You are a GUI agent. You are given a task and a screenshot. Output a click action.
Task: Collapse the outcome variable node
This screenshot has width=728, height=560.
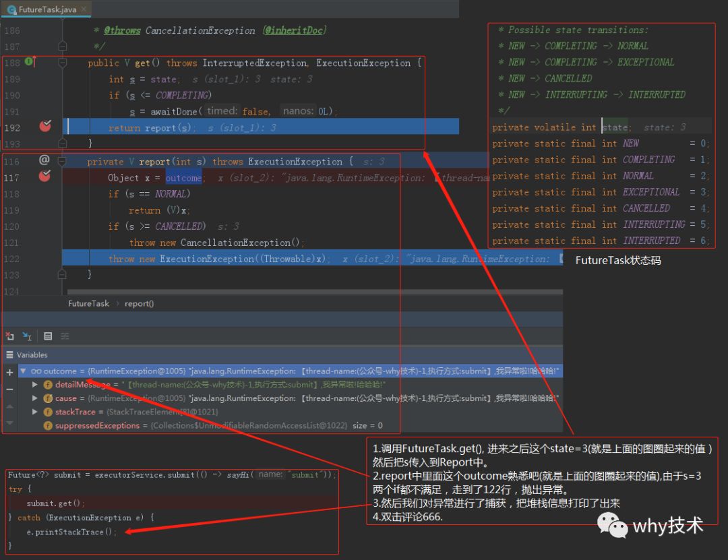point(23,371)
